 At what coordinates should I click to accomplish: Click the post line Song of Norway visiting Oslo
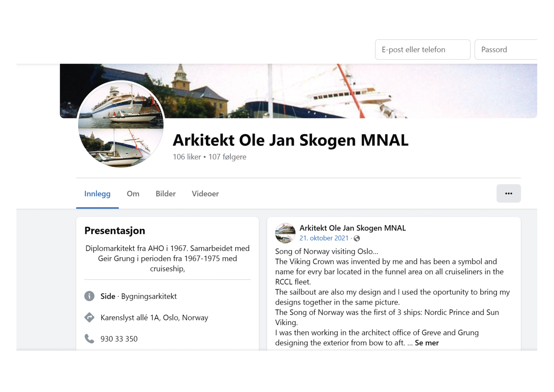tap(327, 251)
